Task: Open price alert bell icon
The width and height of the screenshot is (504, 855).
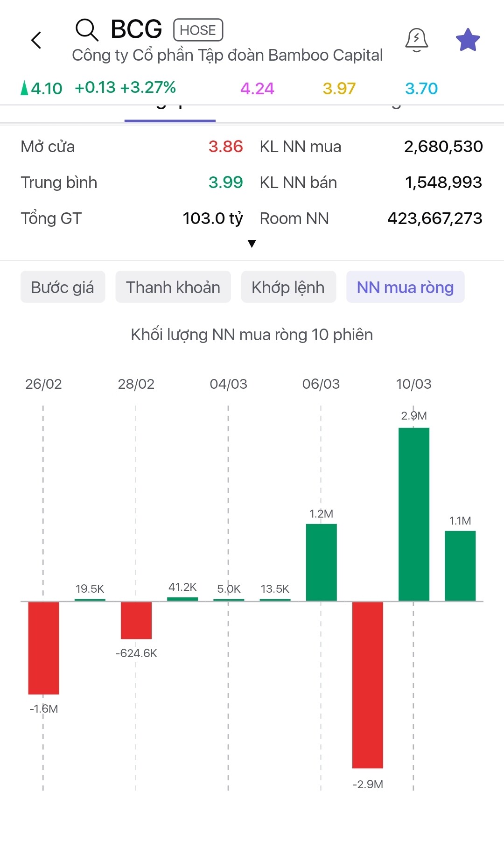Action: click(x=416, y=40)
